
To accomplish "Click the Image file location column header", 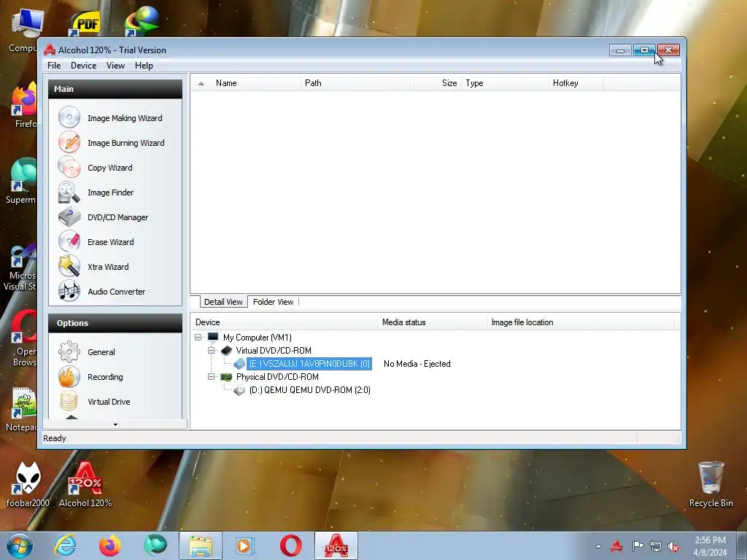I will [x=581, y=322].
